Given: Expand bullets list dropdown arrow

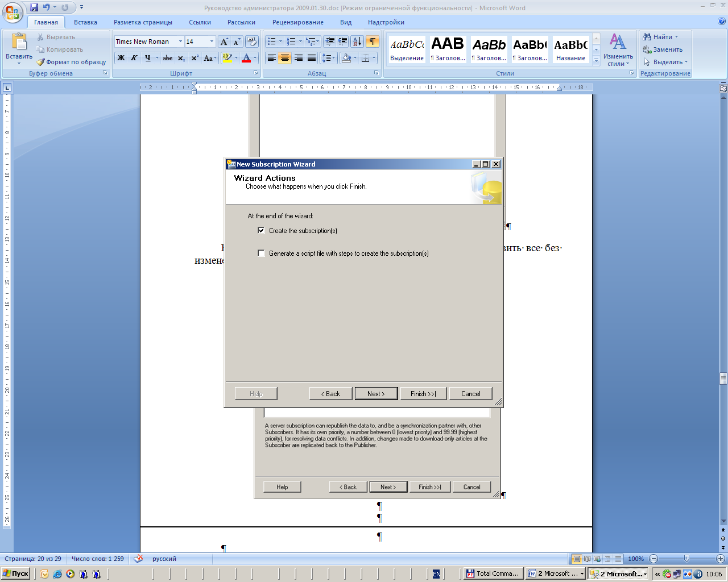Looking at the screenshot, I should pyautogui.click(x=280, y=41).
